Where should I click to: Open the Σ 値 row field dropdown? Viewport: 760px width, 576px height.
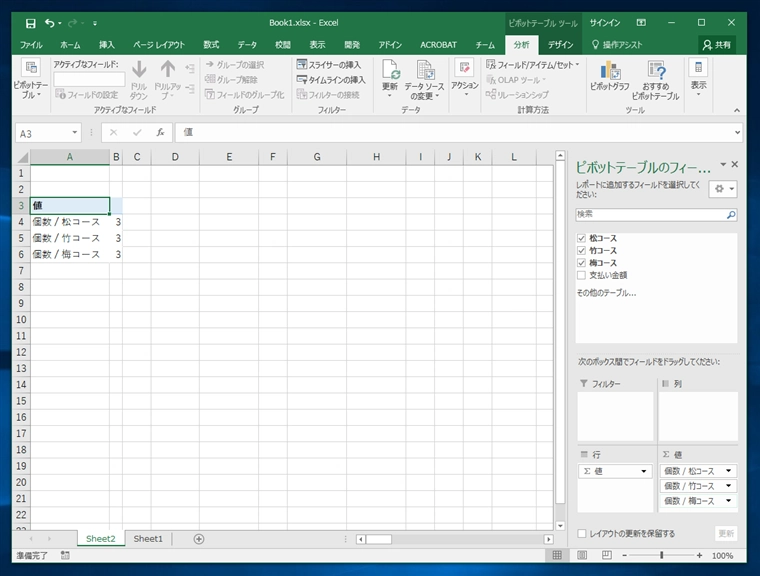tap(644, 471)
